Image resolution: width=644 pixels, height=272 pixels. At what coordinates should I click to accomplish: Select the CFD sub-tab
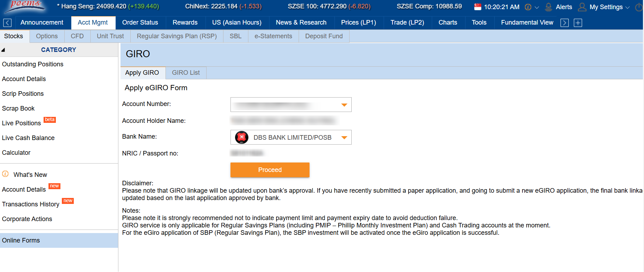[x=77, y=36]
